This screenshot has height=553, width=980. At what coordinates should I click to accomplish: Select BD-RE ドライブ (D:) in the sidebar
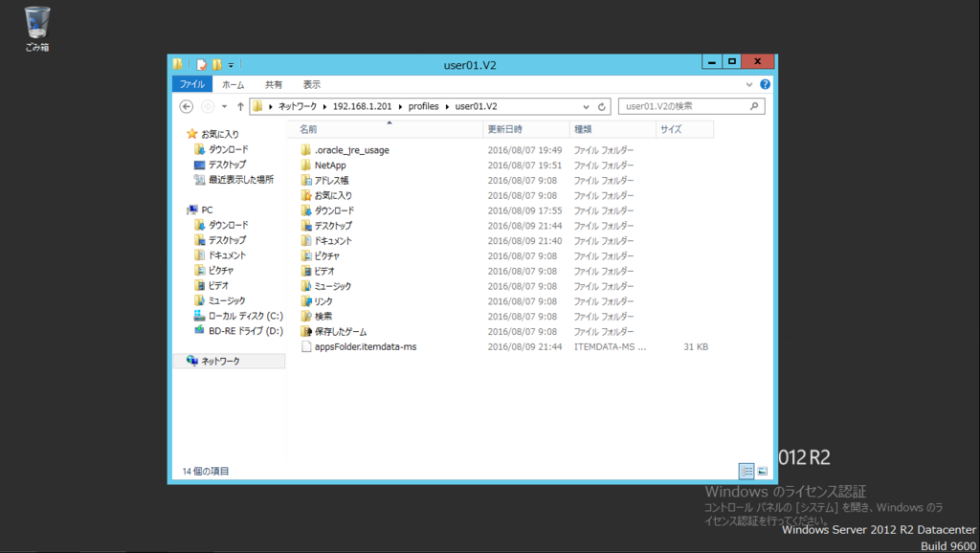tap(238, 330)
